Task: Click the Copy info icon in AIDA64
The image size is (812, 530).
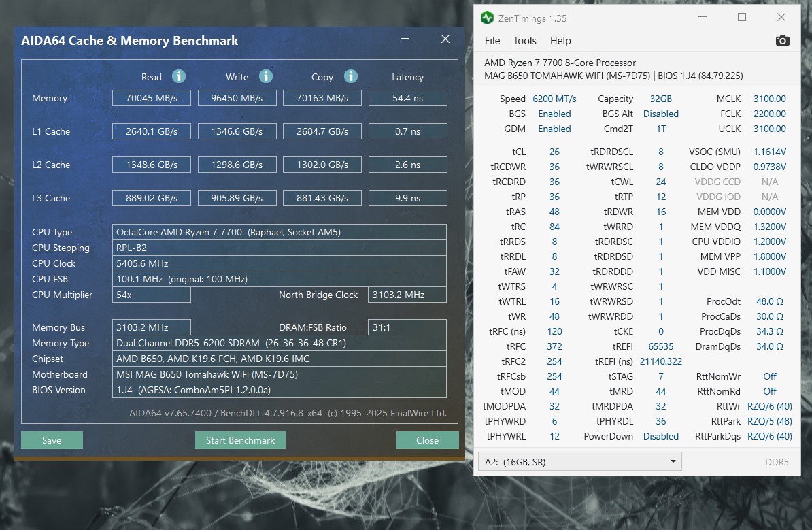Action: [x=351, y=77]
